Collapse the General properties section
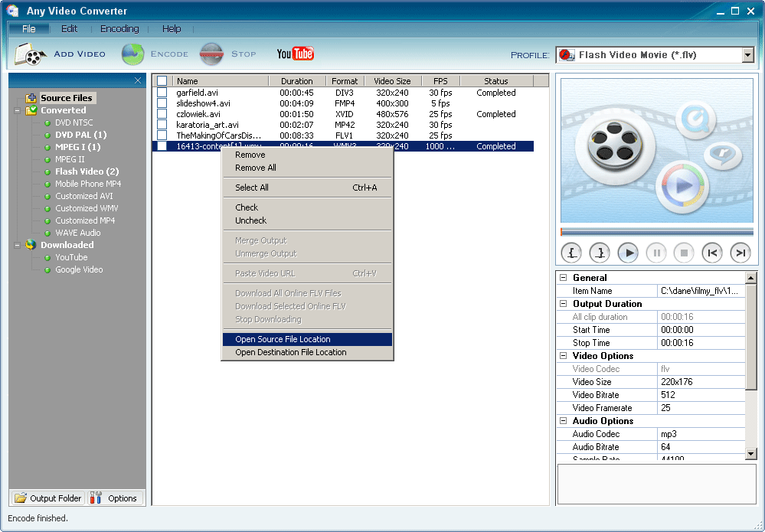The width and height of the screenshot is (765, 532). point(563,277)
